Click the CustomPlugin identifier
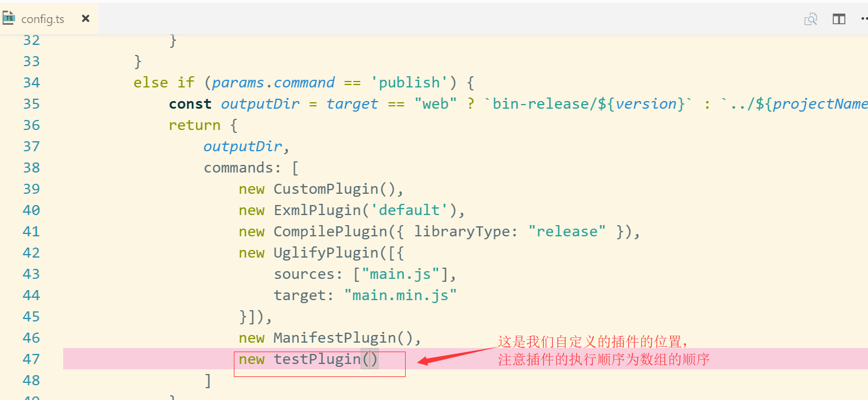 326,189
